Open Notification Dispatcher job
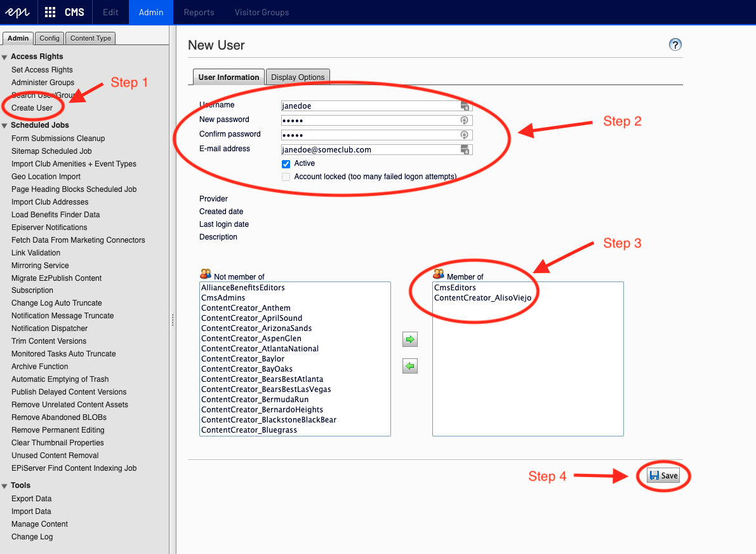Image resolution: width=756 pixels, height=554 pixels. (50, 328)
